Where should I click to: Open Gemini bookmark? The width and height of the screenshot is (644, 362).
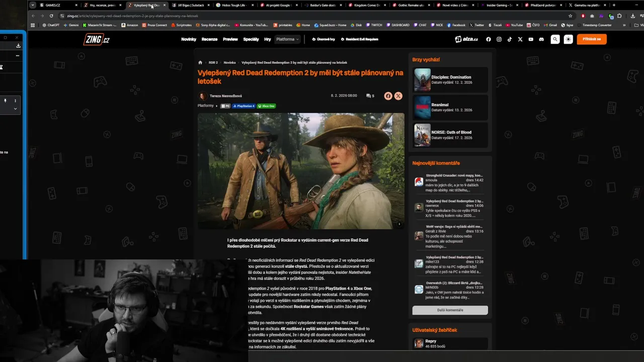click(x=71, y=25)
